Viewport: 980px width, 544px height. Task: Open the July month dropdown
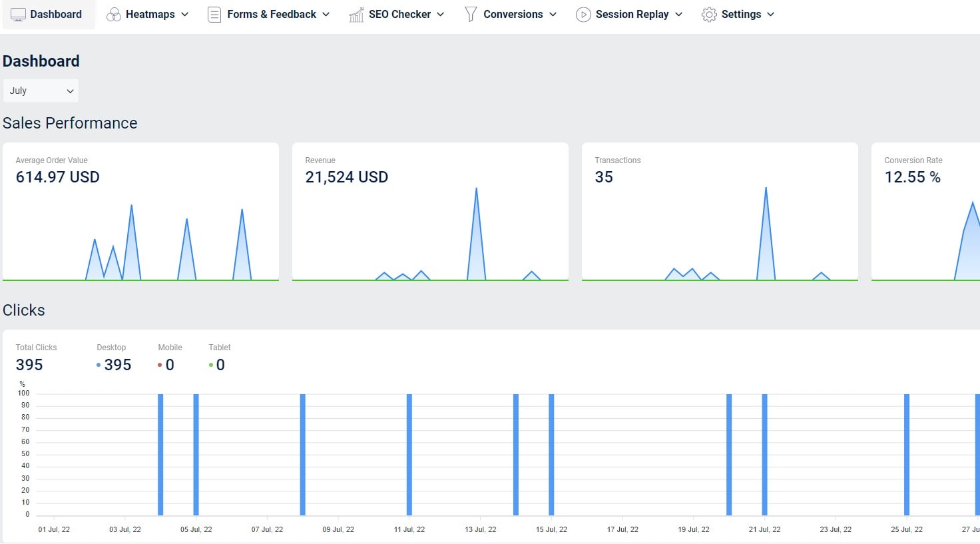[41, 91]
